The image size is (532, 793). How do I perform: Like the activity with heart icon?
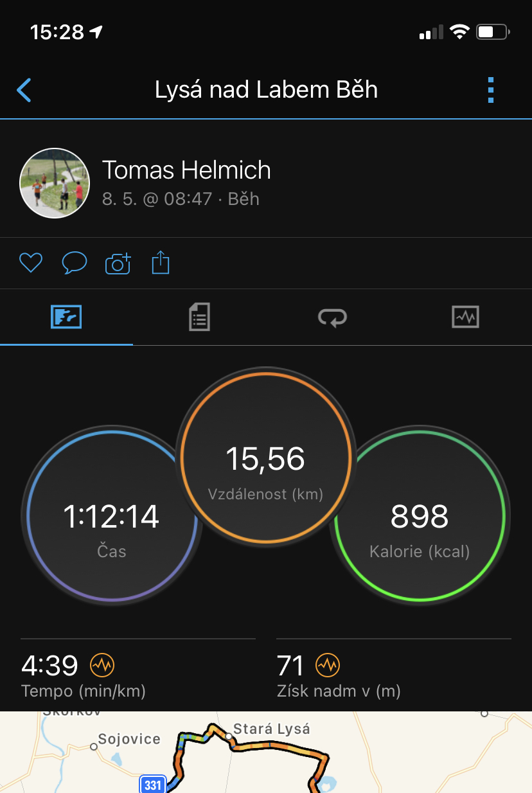pyautogui.click(x=31, y=263)
